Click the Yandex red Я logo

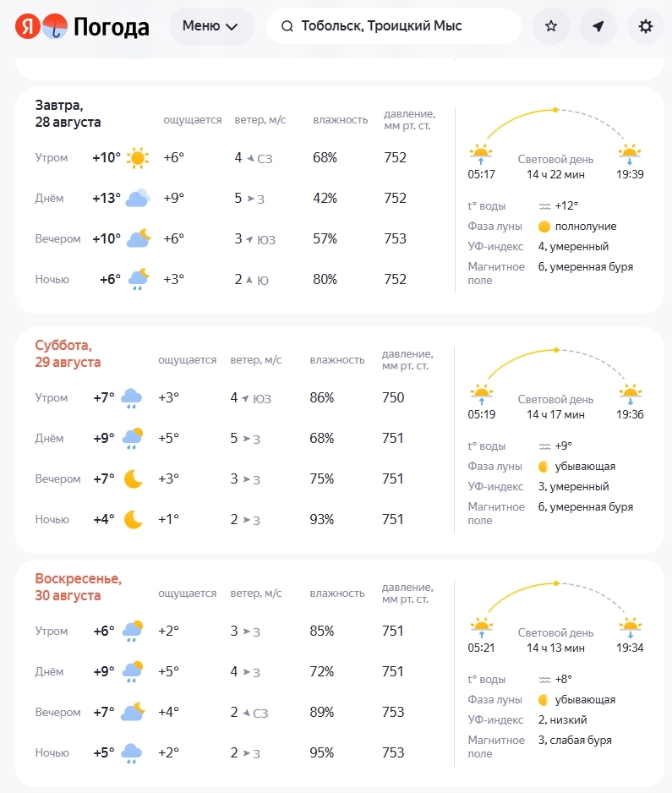[x=27, y=26]
